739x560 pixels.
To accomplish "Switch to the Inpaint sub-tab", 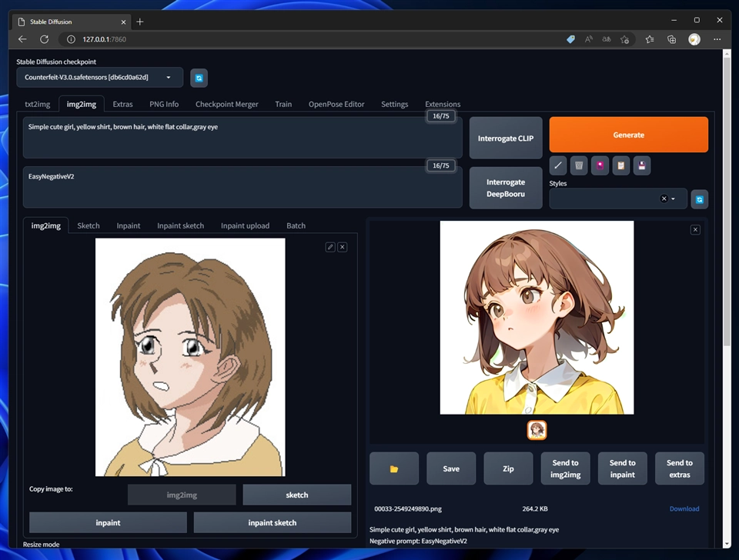I will point(129,225).
